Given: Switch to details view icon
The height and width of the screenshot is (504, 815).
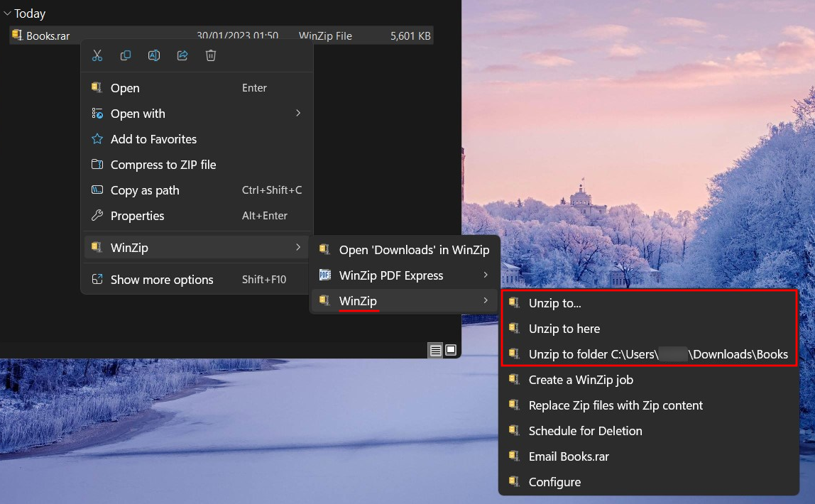Looking at the screenshot, I should point(435,350).
